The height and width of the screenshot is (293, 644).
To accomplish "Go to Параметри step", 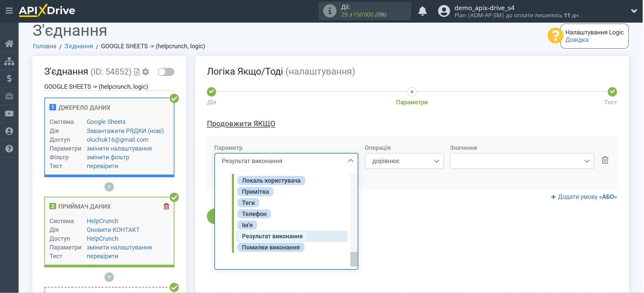I will coord(412,92).
